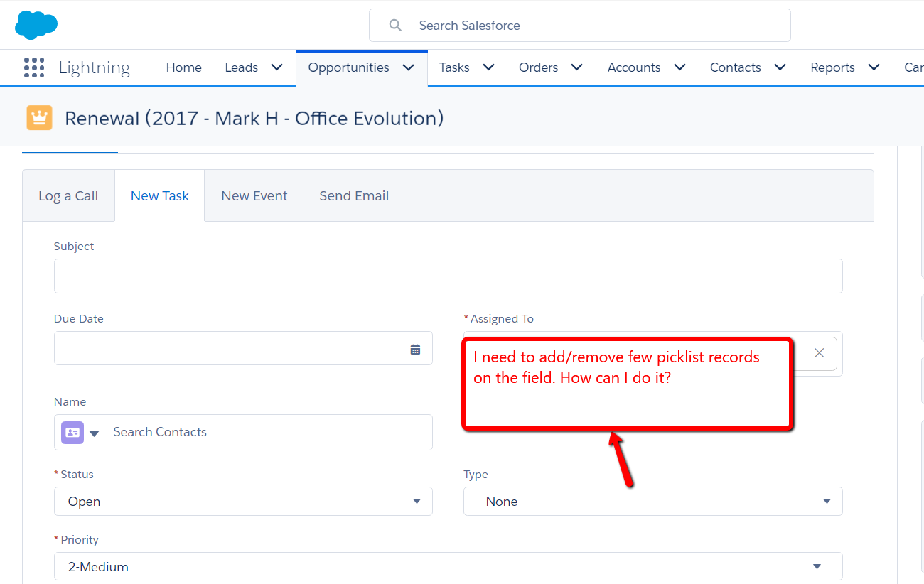This screenshot has width=924, height=584.
Task: Open the Due Date calendar picker
Action: click(415, 350)
